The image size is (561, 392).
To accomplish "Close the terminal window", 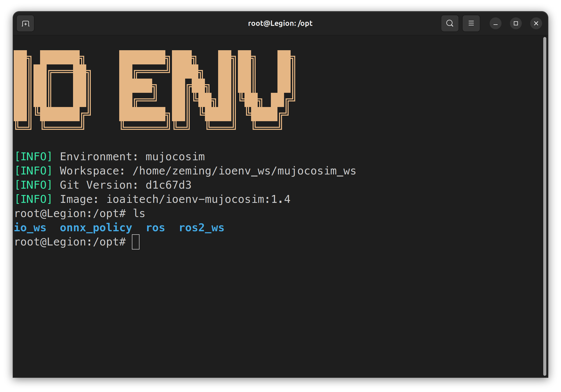I will [536, 23].
